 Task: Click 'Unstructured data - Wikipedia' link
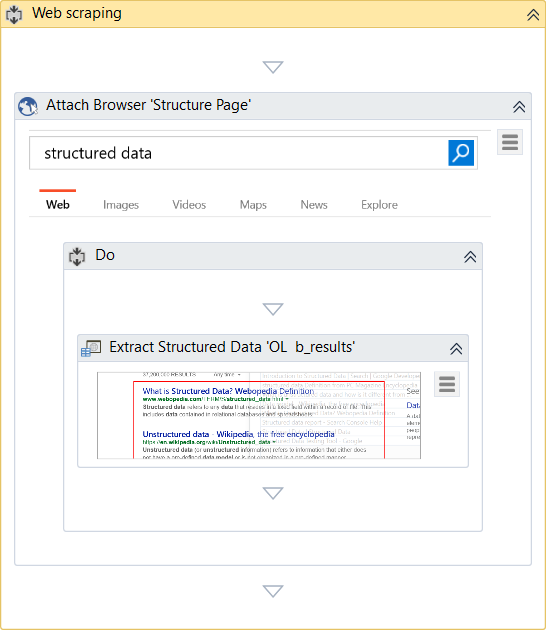(x=238, y=434)
